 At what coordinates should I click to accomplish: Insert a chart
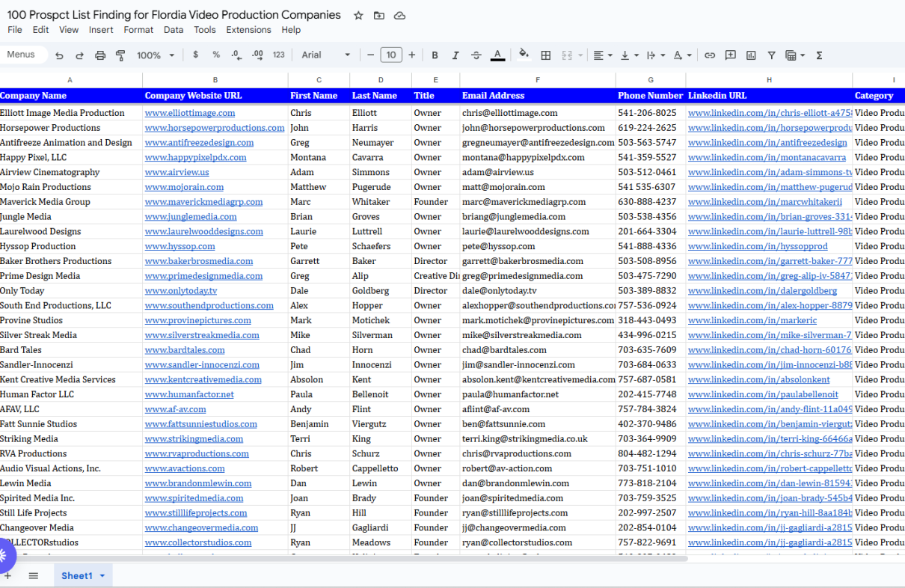click(x=751, y=55)
